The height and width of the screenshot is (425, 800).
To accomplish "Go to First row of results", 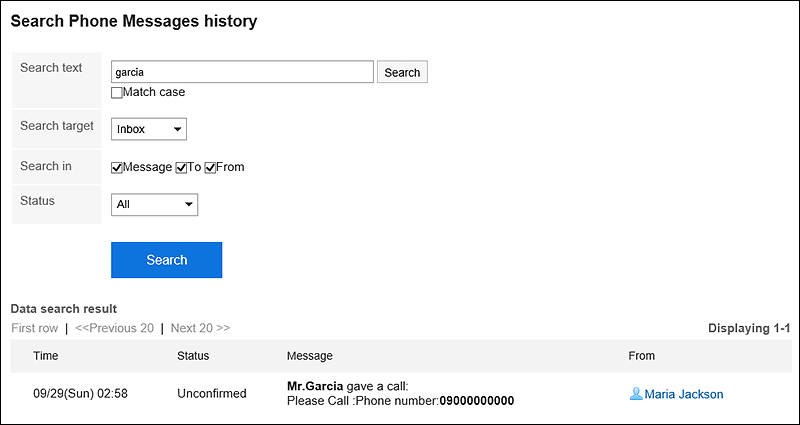I will coord(35,328).
